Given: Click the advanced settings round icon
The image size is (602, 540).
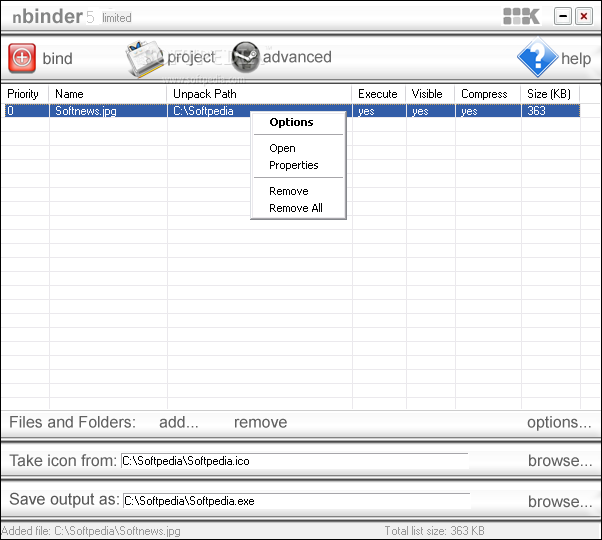Looking at the screenshot, I should (x=246, y=57).
